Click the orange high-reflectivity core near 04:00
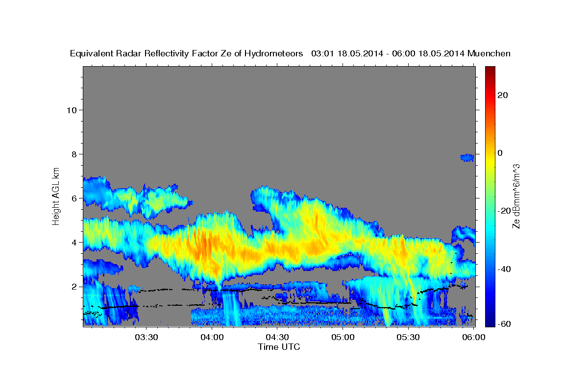Screen dimensions: 588x392 click(x=205, y=246)
